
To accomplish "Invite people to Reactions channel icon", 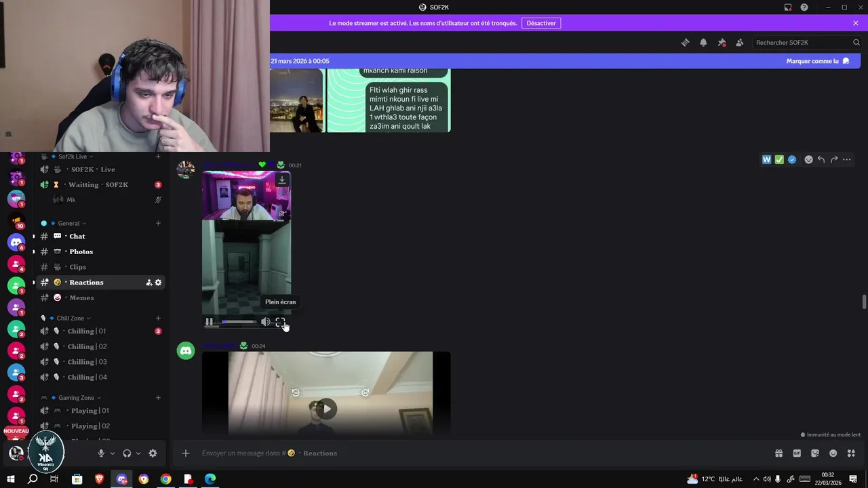I will [149, 283].
